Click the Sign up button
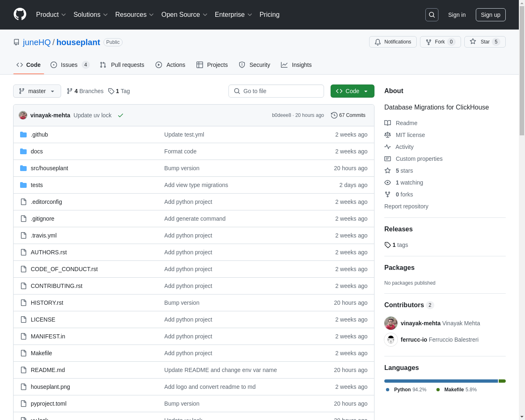This screenshot has height=420, width=525. point(491,15)
